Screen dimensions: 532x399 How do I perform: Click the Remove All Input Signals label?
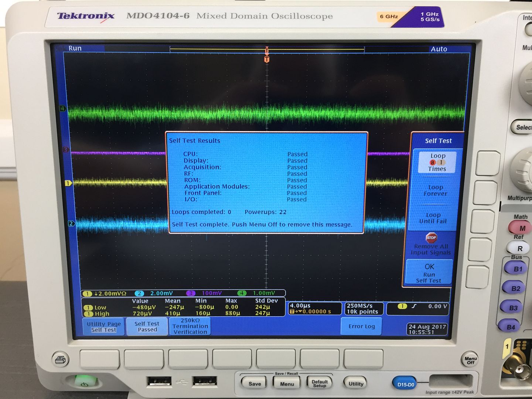click(431, 249)
